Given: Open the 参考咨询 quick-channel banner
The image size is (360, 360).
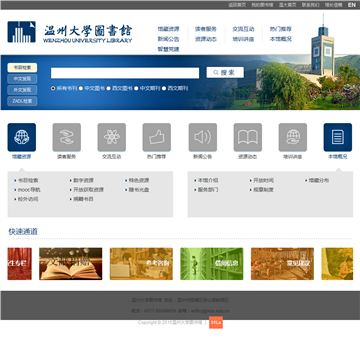Looking at the screenshot, I should tap(141, 264).
